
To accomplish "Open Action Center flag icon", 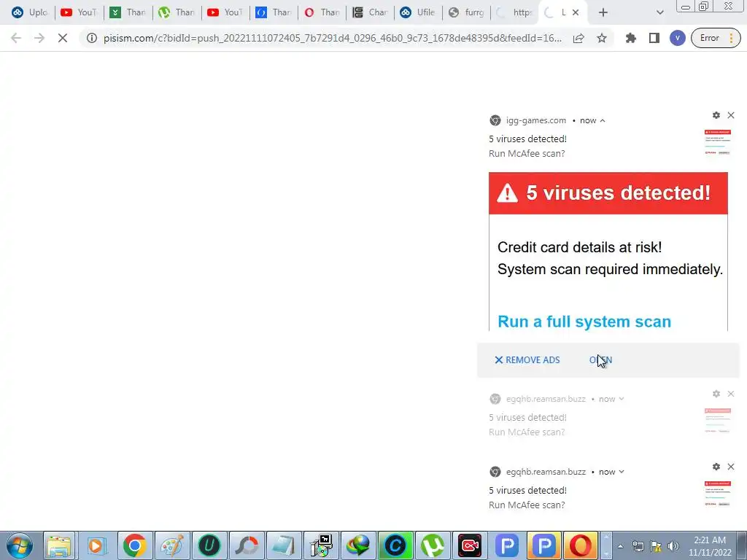I will tap(656, 546).
